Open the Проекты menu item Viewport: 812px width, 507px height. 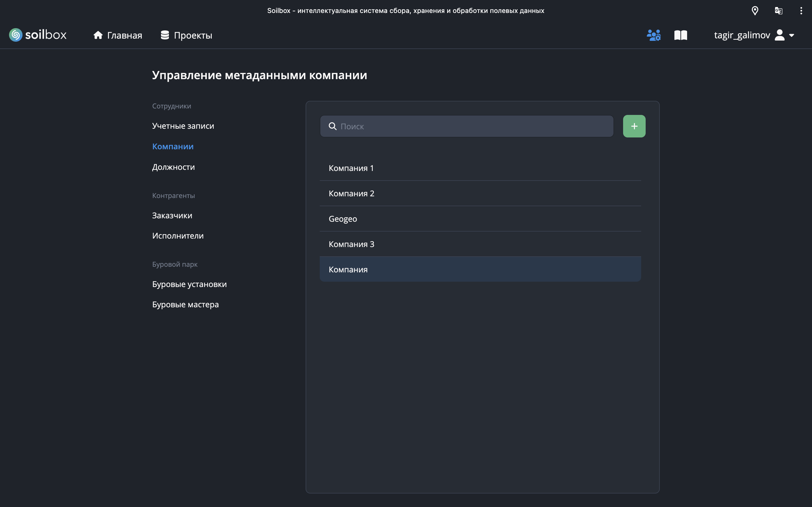click(186, 35)
